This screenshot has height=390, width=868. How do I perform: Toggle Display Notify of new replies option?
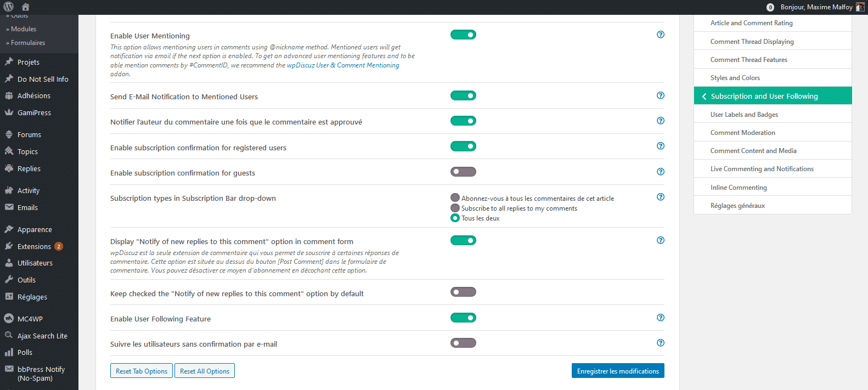pyautogui.click(x=463, y=240)
